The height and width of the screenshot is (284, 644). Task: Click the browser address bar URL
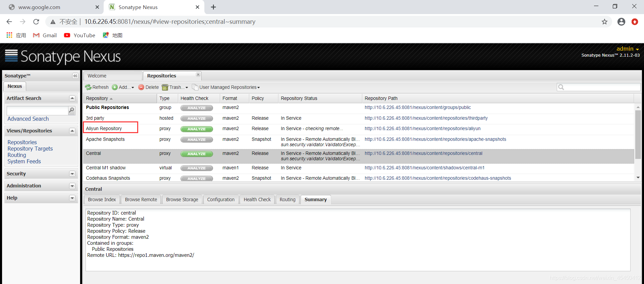(x=170, y=22)
